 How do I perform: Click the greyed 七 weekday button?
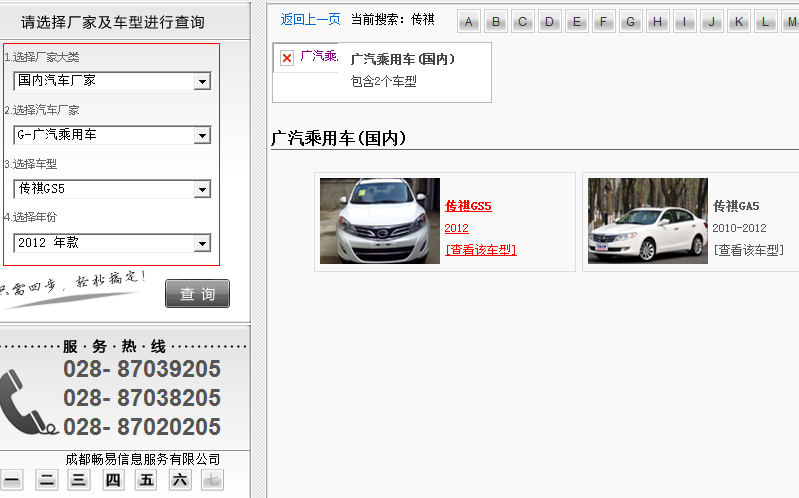click(212, 480)
